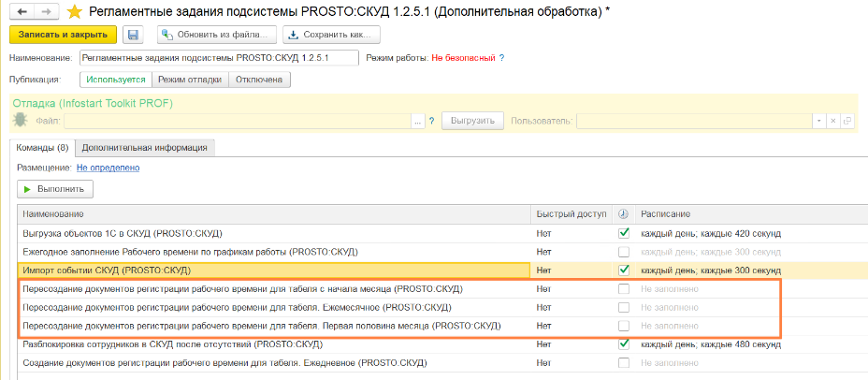Switch publication to Режим отладки
Screen dimensions: 868x380
[191, 80]
